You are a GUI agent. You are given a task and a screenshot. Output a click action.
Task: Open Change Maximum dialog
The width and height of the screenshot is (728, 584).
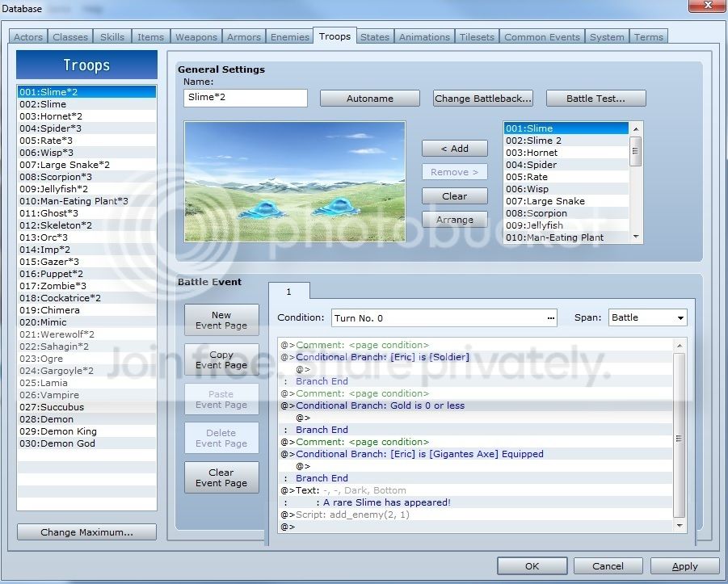click(x=86, y=532)
